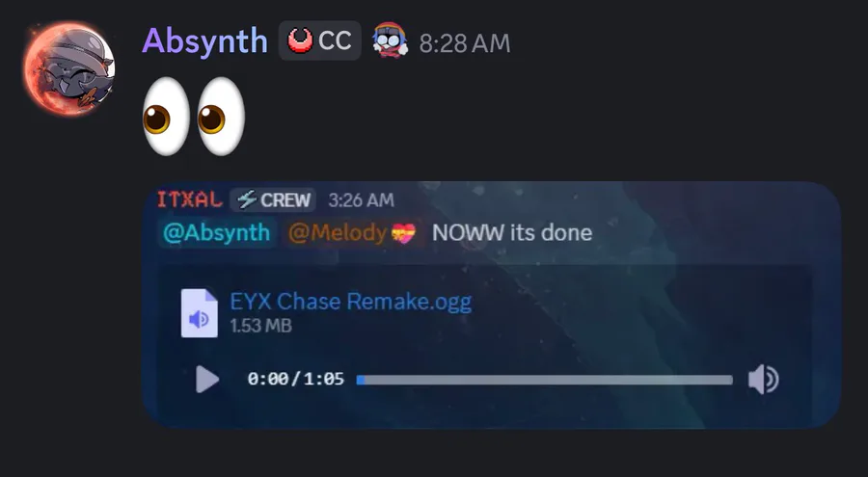Click the red crescent icon in the CC tag
Screen dimensions: 868x477
[301, 40]
